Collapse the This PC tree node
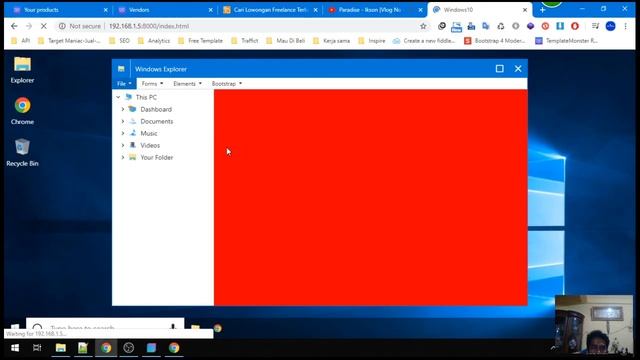The height and width of the screenshot is (360, 640). click(x=118, y=97)
